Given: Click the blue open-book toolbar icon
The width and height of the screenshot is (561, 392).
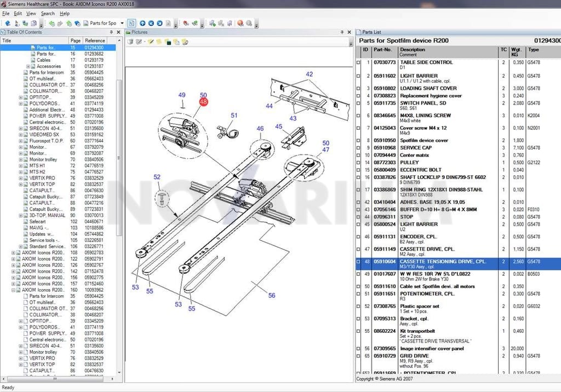Looking at the screenshot, I should point(8,23).
